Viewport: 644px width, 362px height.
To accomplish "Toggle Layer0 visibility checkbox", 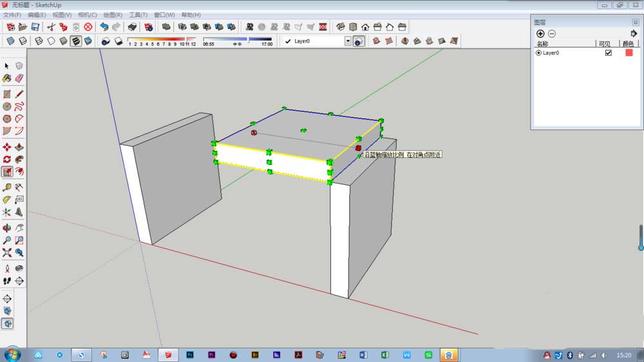I will pos(609,53).
